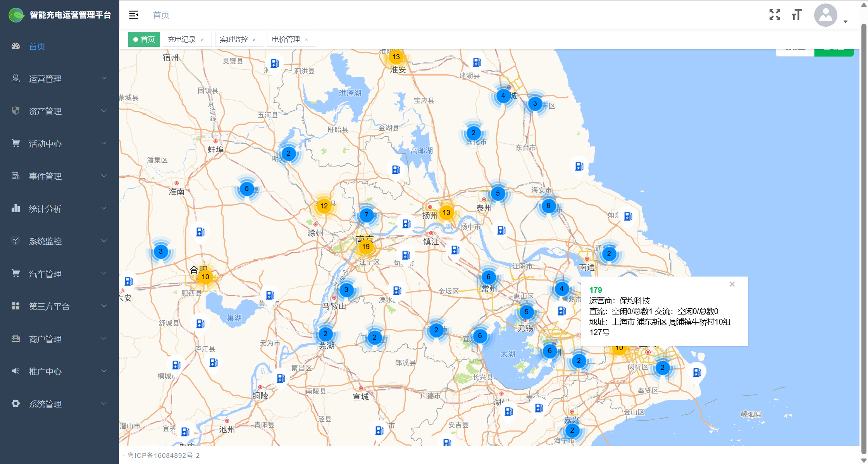
Task: Click the cluster marker labeled 19
Action: coord(366,246)
